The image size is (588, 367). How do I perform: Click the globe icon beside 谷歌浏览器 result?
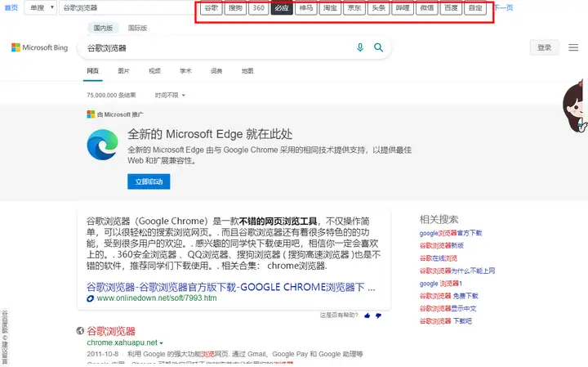(80, 330)
